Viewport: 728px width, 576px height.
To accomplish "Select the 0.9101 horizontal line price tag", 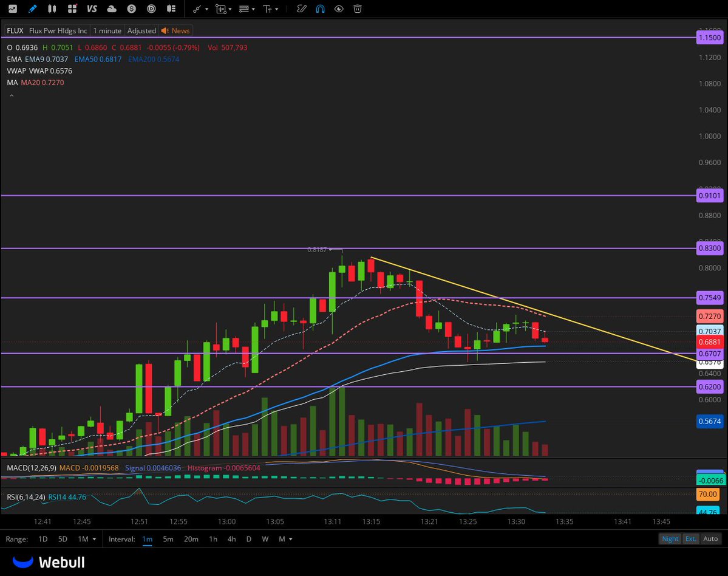I will pyautogui.click(x=710, y=196).
